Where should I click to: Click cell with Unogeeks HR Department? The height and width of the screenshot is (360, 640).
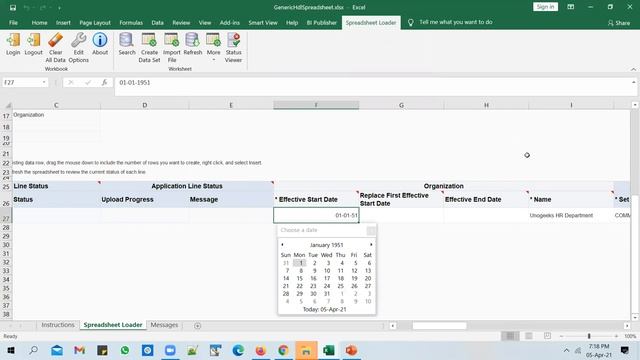coord(571,215)
